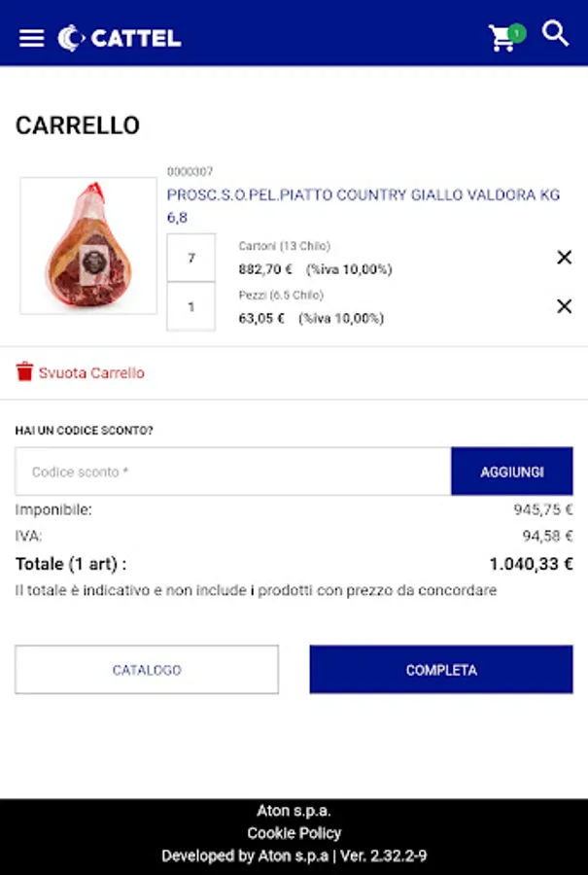Open the shopping cart icon
Image resolution: width=588 pixels, height=875 pixels.
pyautogui.click(x=501, y=39)
